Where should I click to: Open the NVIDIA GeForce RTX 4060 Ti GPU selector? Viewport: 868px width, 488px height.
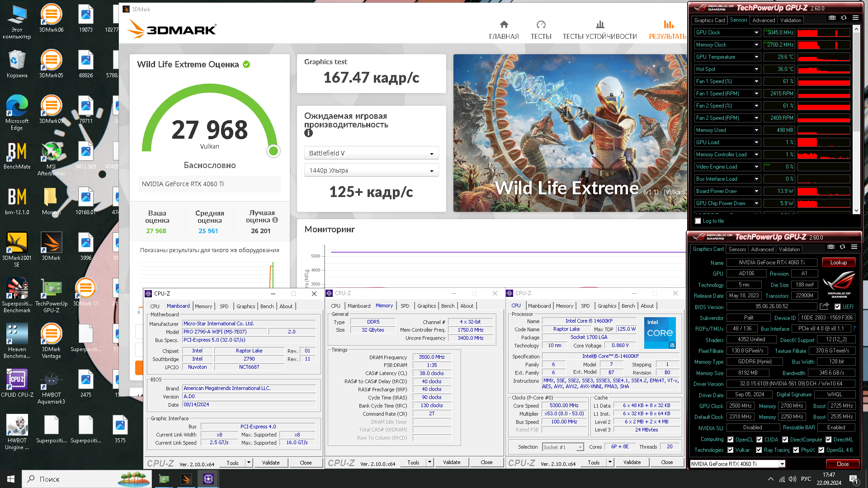(737, 464)
